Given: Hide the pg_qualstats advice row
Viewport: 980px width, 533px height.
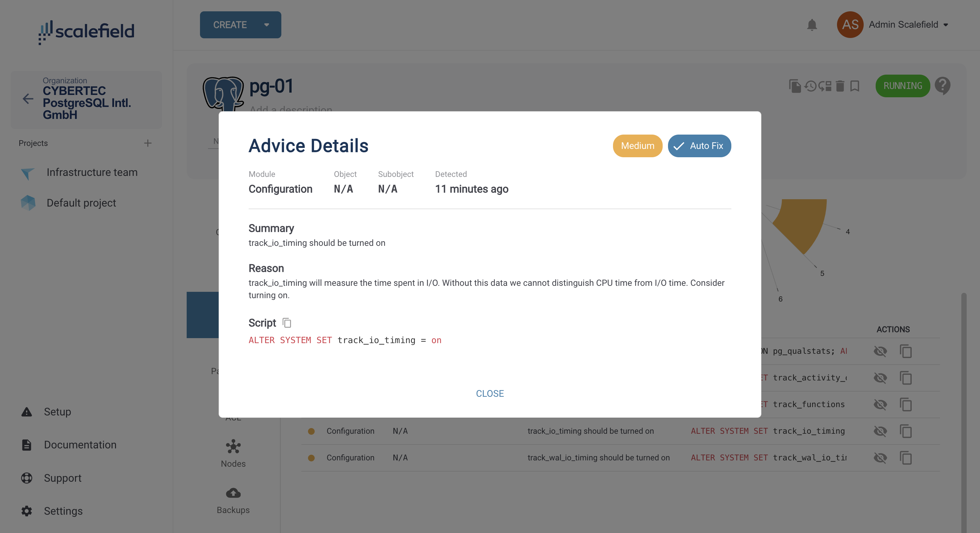Looking at the screenshot, I should (880, 351).
